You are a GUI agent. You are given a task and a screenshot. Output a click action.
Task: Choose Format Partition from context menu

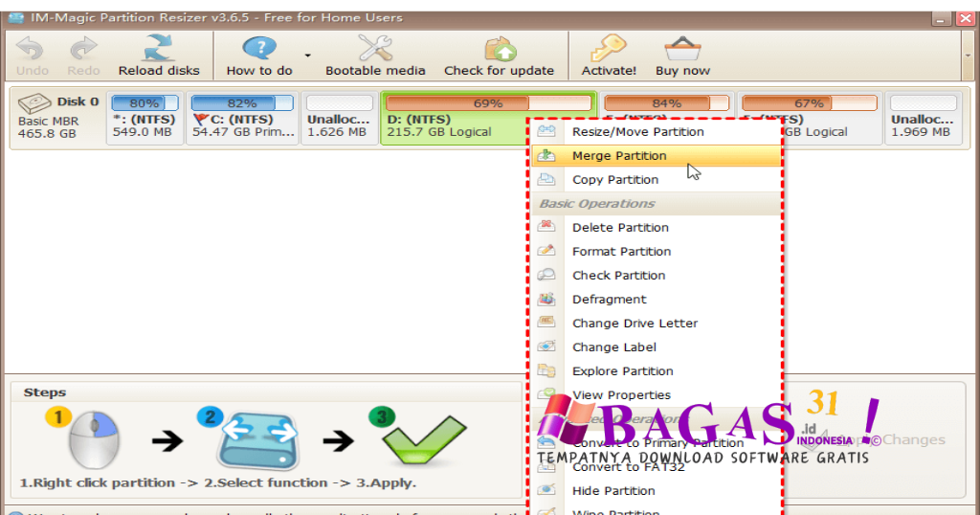click(x=657, y=251)
